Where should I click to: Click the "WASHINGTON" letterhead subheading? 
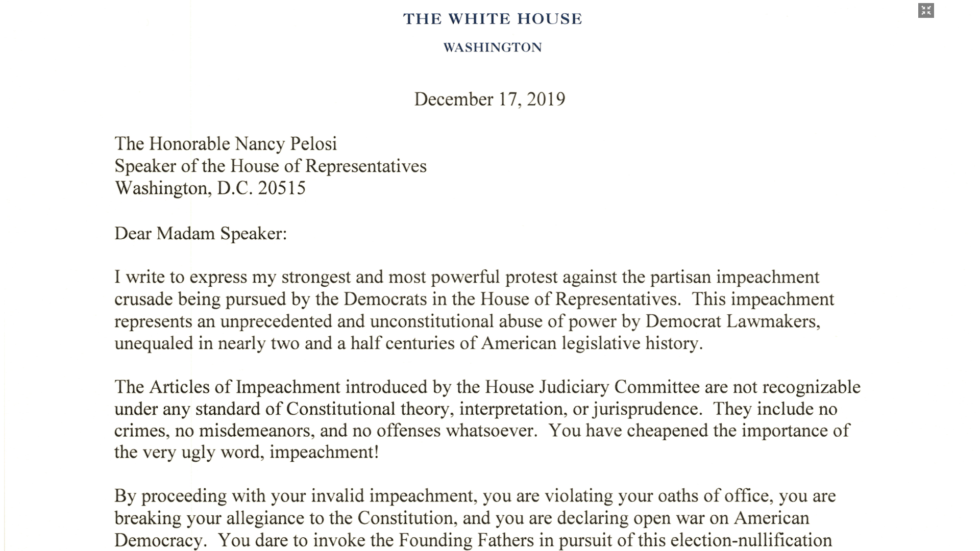tap(493, 47)
